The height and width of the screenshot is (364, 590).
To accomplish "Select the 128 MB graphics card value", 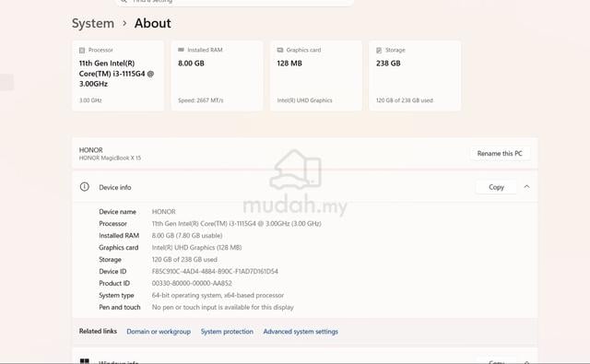I will click(289, 64).
